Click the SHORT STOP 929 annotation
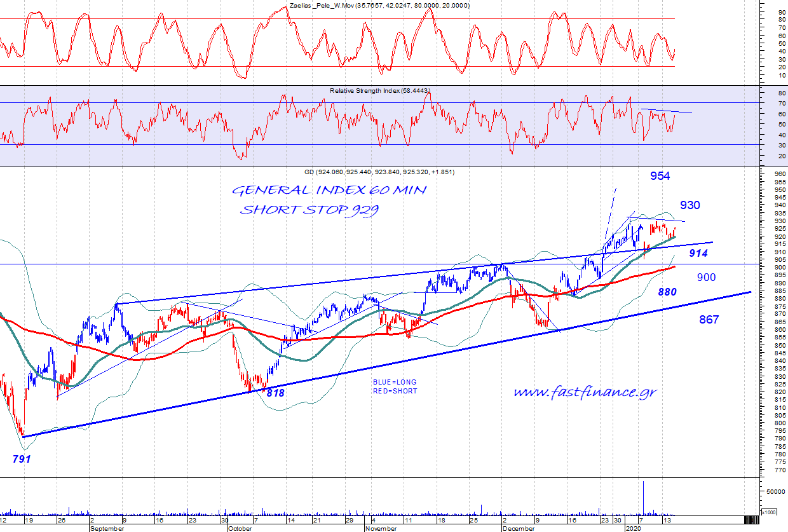This screenshot has width=788, height=532. point(309,210)
